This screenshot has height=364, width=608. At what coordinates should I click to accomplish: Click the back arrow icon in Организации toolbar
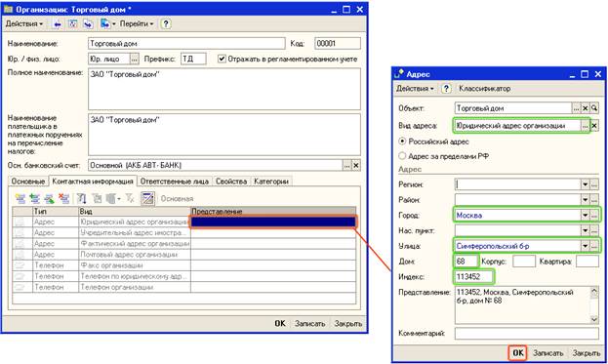[58, 24]
